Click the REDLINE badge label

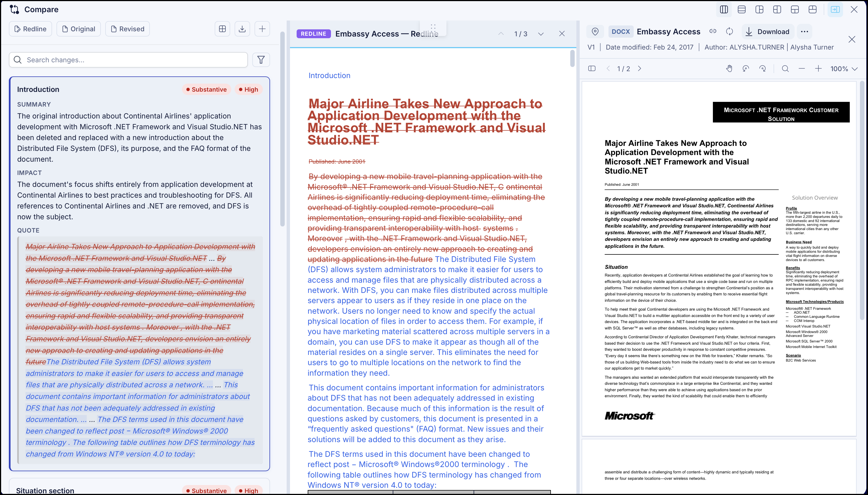click(313, 34)
